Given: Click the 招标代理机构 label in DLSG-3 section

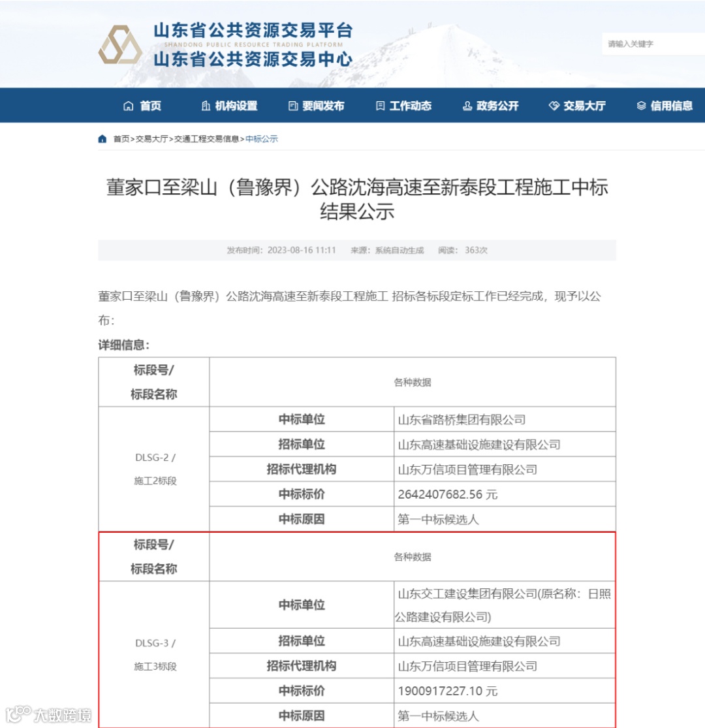Looking at the screenshot, I should [302, 666].
